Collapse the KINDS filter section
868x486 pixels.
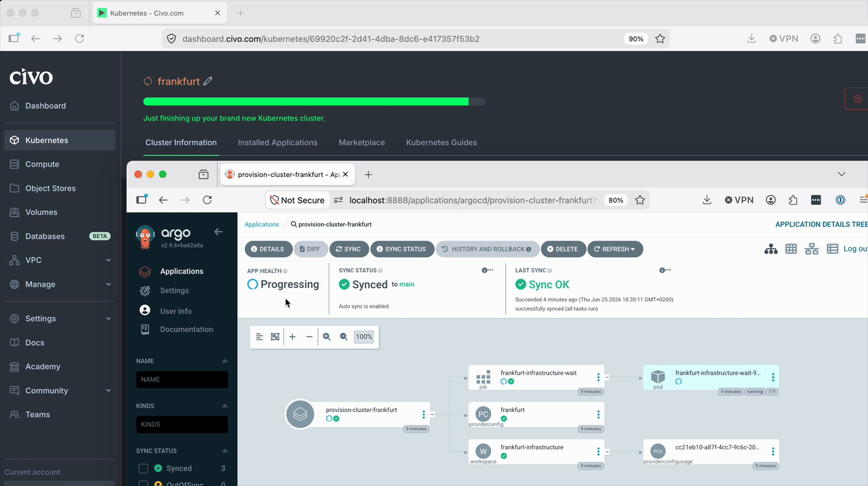pos(224,406)
